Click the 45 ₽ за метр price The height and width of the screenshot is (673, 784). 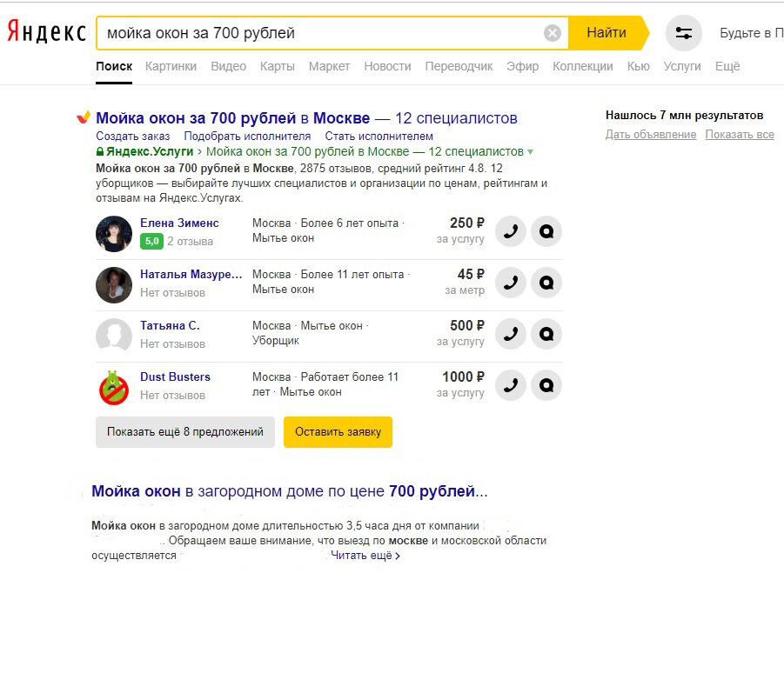click(x=465, y=282)
